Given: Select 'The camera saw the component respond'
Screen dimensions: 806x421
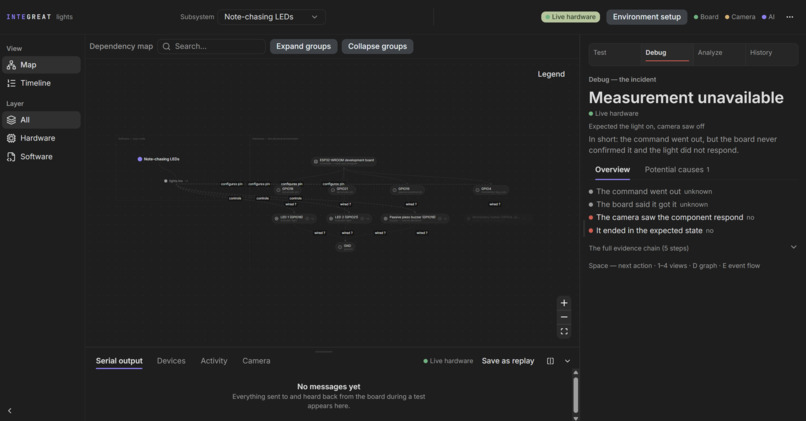Looking at the screenshot, I should pos(671,217).
